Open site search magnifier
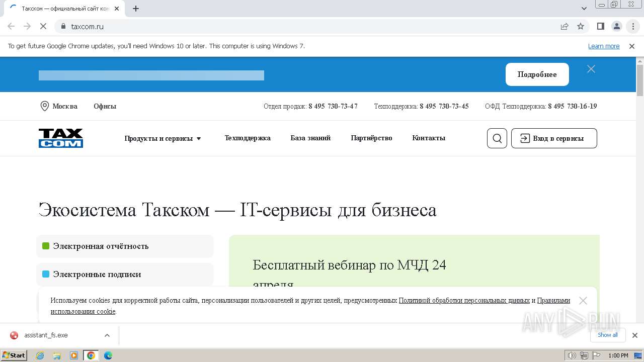This screenshot has width=644, height=362. pyautogui.click(x=497, y=138)
